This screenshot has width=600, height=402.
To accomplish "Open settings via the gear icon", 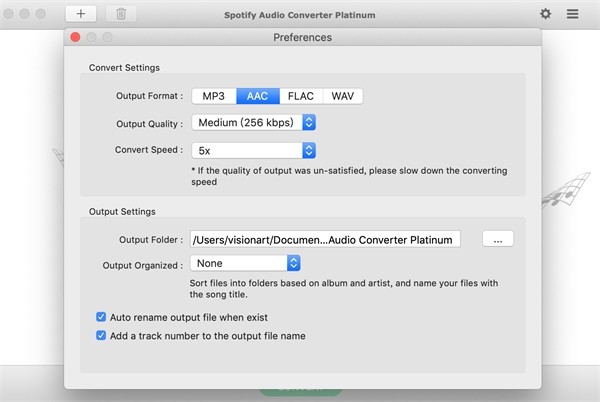I will [x=545, y=14].
